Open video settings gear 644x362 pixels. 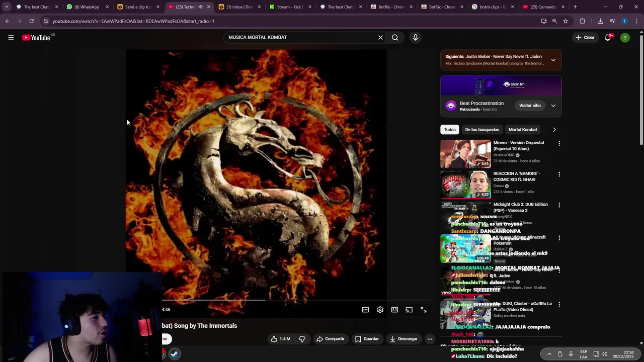pyautogui.click(x=380, y=310)
